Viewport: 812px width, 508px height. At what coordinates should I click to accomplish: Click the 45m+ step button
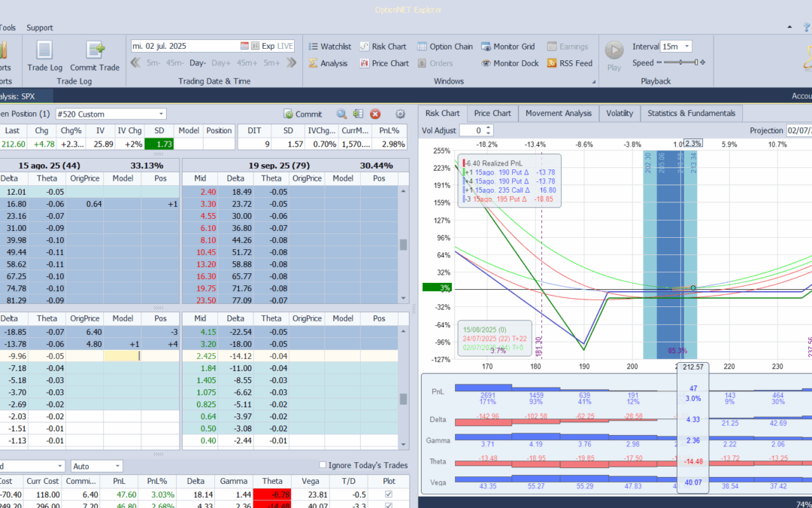click(247, 62)
